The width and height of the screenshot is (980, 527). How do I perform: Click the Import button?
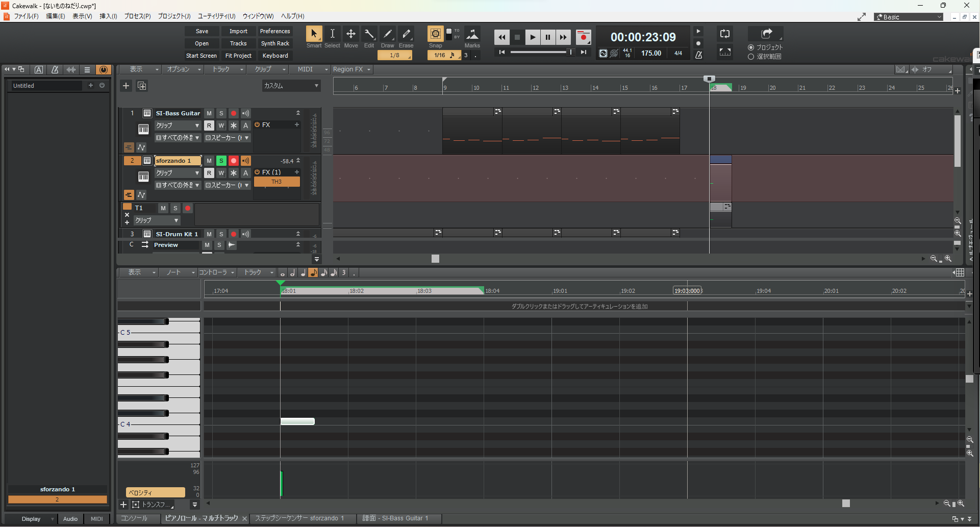[238, 31]
